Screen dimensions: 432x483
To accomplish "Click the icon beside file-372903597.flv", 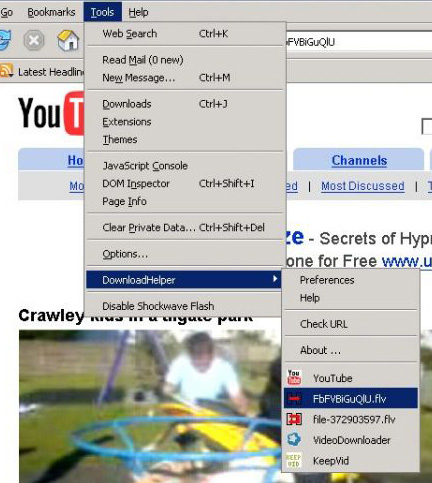I will (x=294, y=419).
